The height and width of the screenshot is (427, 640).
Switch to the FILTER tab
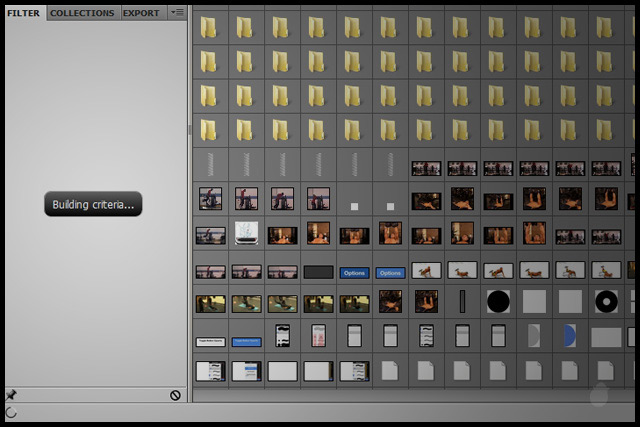click(23, 13)
